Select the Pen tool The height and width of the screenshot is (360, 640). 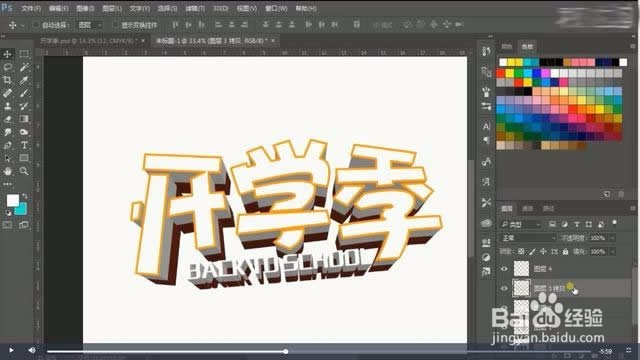(x=7, y=145)
